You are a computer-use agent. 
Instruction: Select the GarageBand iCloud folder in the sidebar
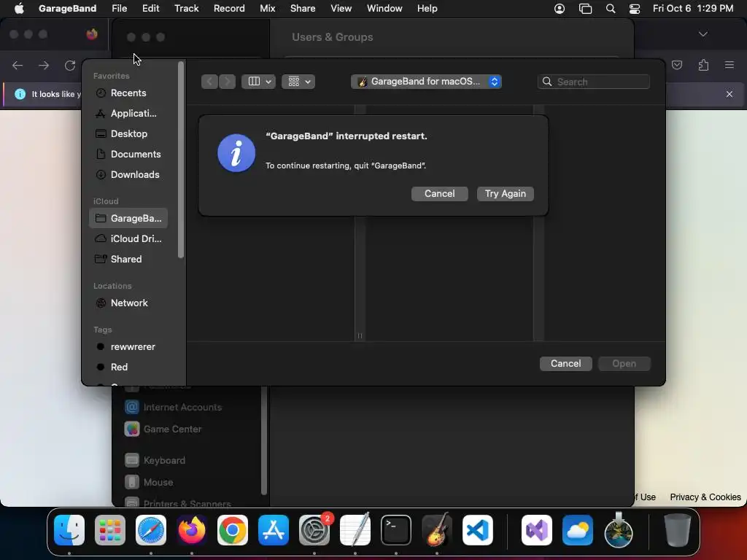pyautogui.click(x=128, y=219)
